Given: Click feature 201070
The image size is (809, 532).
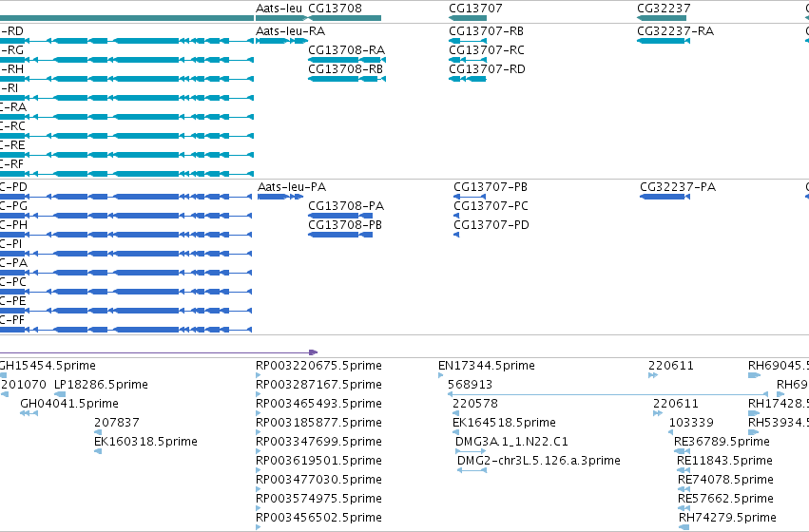Looking at the screenshot, I should pos(5,394).
